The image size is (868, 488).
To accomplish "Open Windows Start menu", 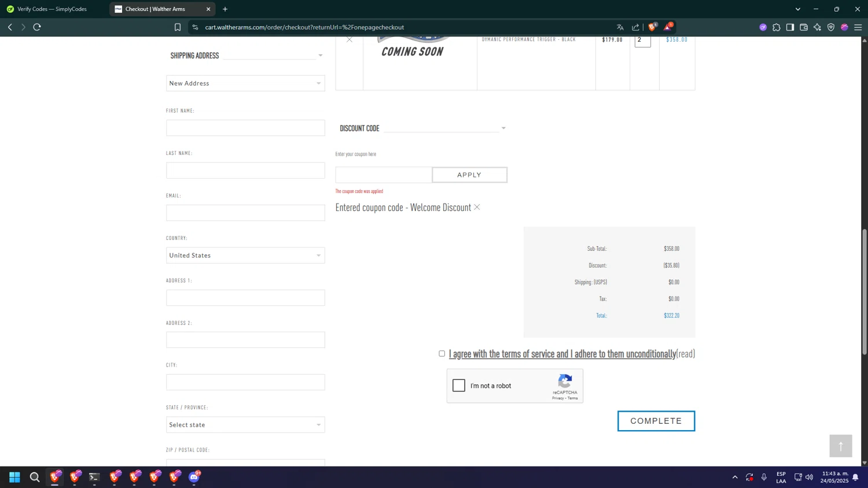I will pyautogui.click(x=15, y=477).
